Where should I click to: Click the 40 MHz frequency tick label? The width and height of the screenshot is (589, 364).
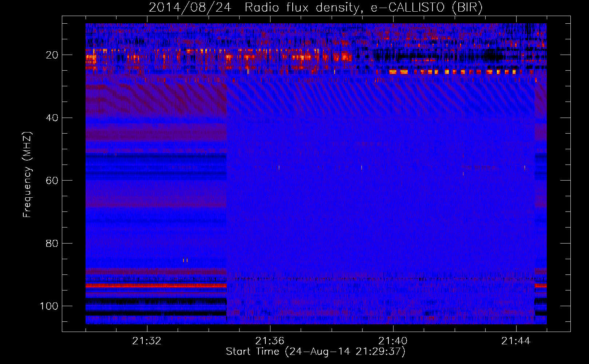click(x=52, y=118)
